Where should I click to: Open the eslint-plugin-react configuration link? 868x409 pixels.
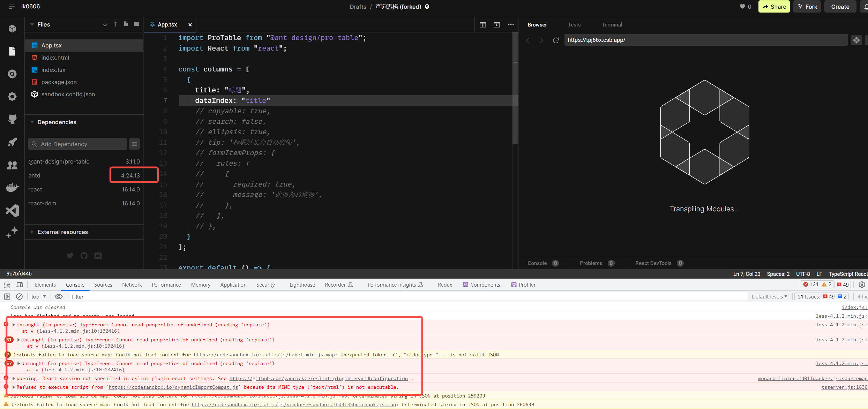click(x=319, y=378)
